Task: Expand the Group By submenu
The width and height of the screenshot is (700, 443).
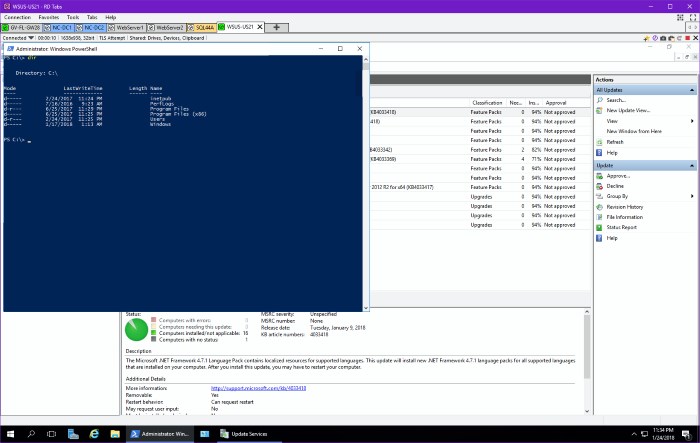Action: tap(692, 196)
